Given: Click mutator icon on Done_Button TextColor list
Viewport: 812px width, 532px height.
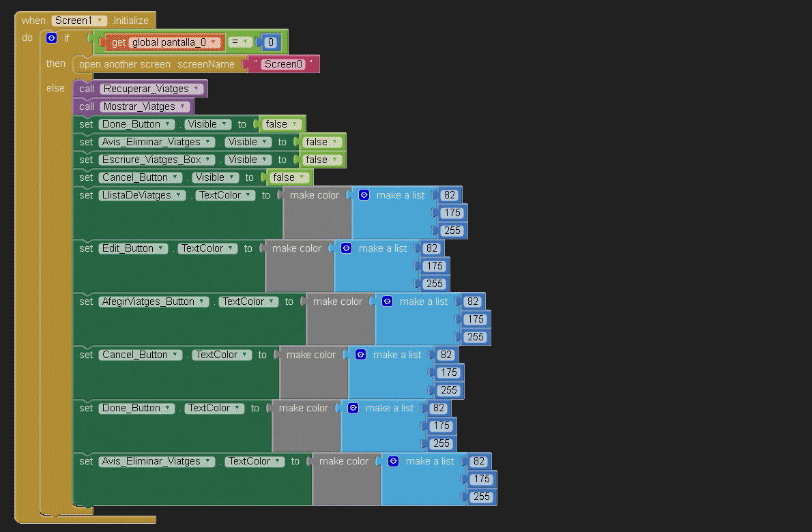Looking at the screenshot, I should click(x=353, y=408).
